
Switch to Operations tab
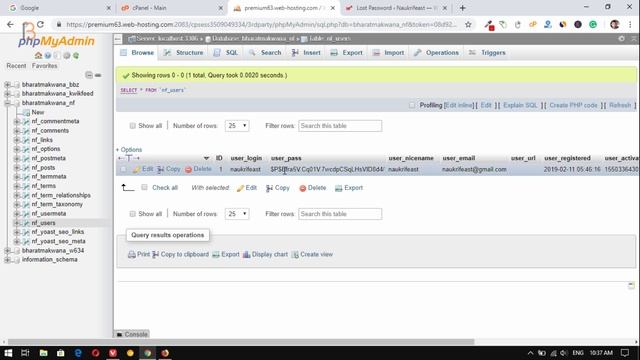(436, 53)
